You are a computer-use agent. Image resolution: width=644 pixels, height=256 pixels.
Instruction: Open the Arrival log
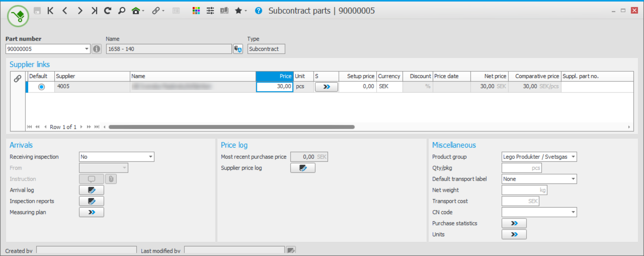[x=91, y=190]
